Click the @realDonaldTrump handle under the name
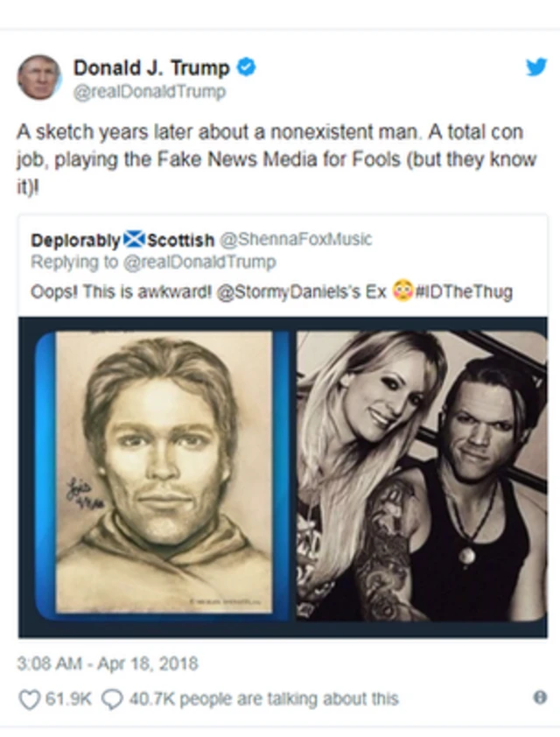Screen dimensions: 560x737 (149, 91)
